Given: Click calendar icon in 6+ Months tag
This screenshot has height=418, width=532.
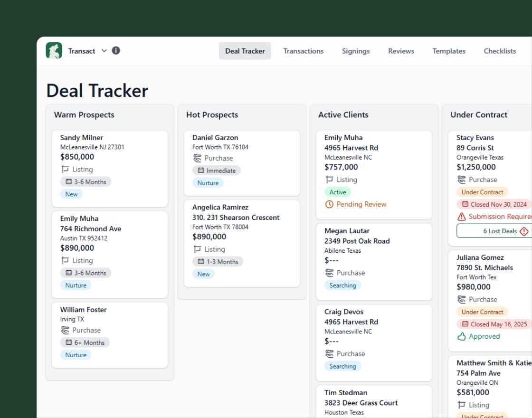Looking at the screenshot, I should point(69,342).
